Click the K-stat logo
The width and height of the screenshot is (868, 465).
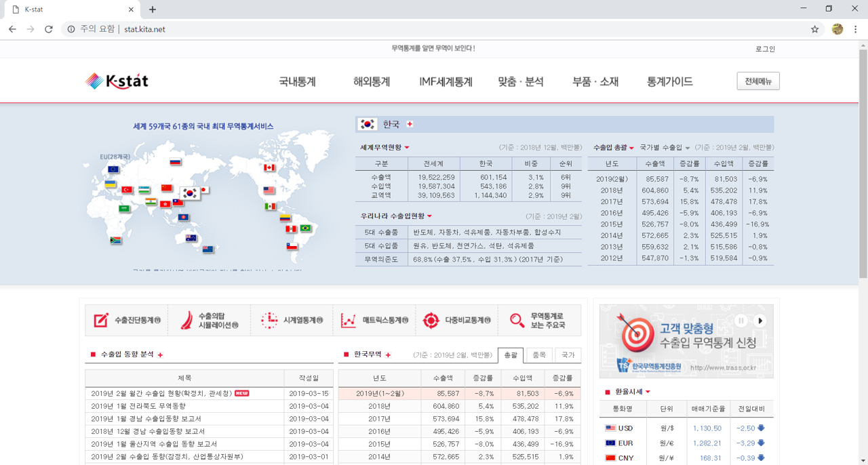[x=117, y=81]
